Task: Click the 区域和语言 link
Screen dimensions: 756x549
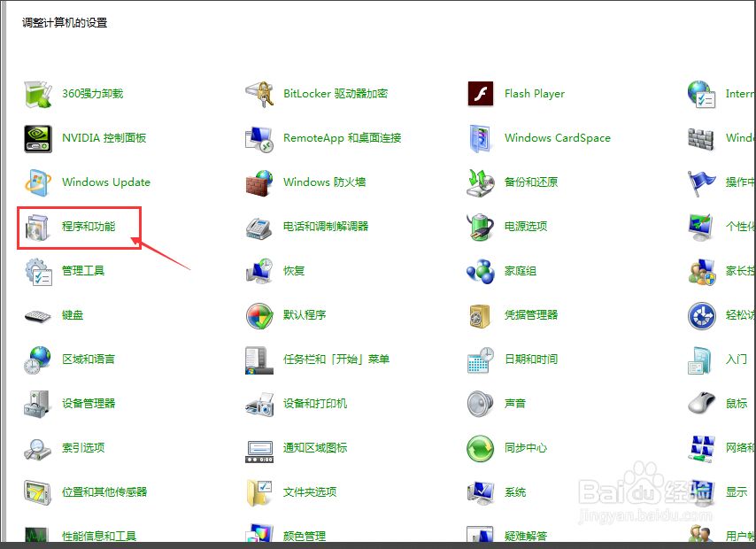Action: tap(89, 360)
